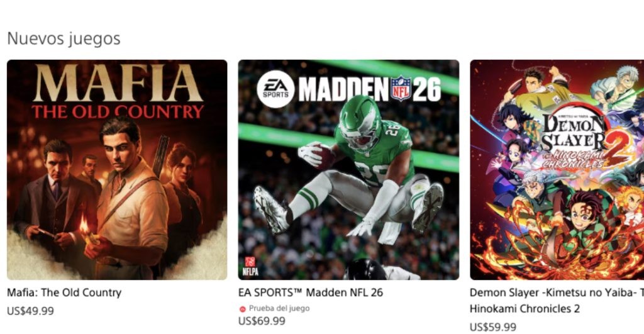Click the US$59.99 price under Demon Slayer
644x334 pixels.
pos(493,327)
